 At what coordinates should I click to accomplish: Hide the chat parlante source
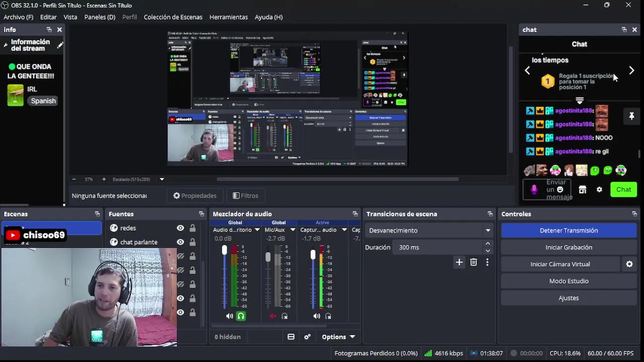click(x=180, y=242)
